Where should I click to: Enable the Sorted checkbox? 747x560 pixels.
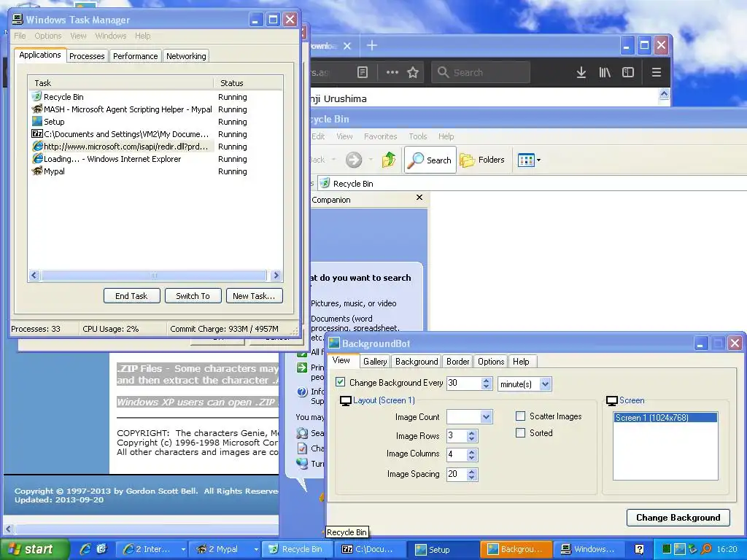pos(520,433)
